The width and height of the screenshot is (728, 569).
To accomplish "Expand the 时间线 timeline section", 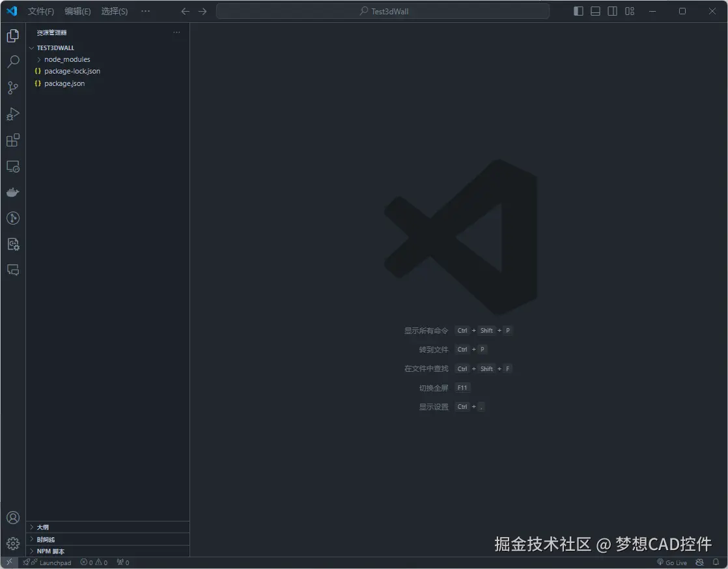I will click(x=107, y=539).
